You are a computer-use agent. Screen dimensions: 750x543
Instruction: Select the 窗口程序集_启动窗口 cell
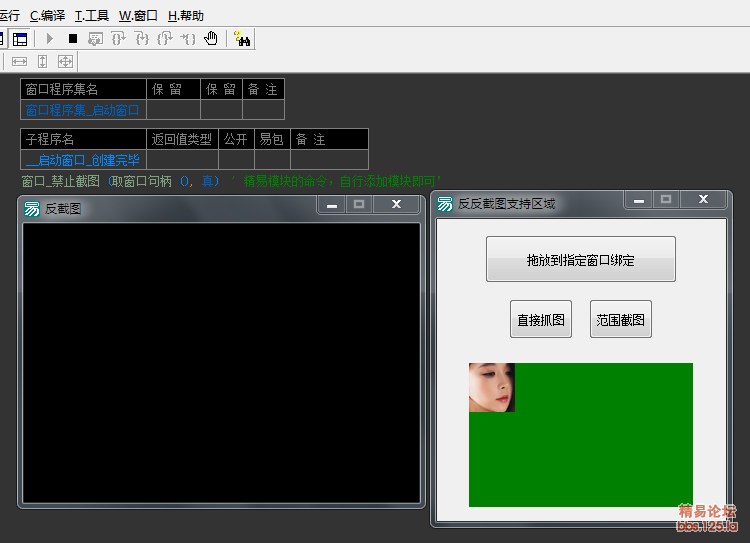[83, 110]
